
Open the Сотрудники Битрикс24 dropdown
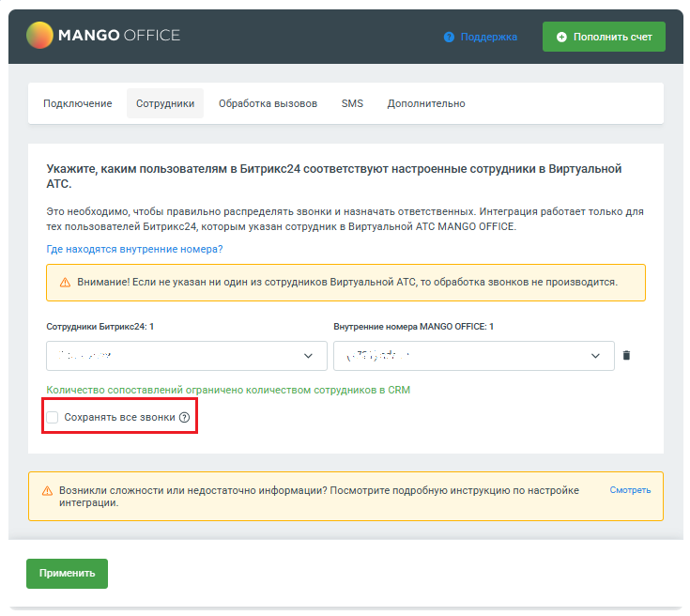click(187, 356)
